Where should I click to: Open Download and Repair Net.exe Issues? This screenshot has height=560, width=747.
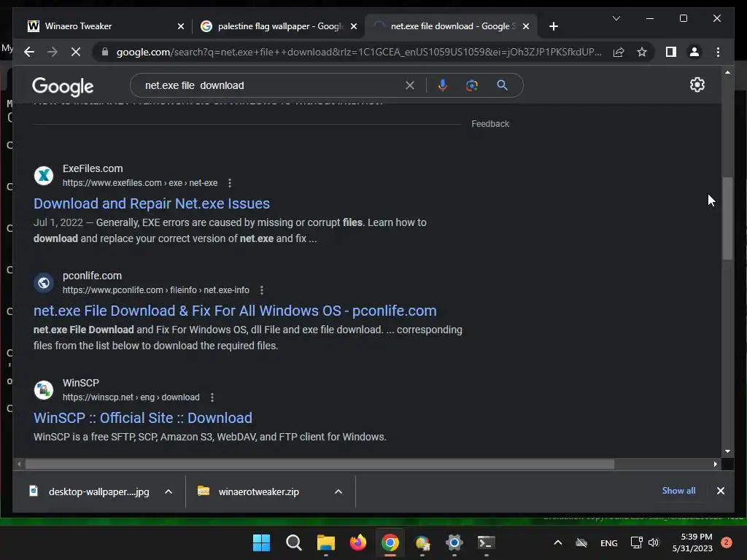coord(152,204)
